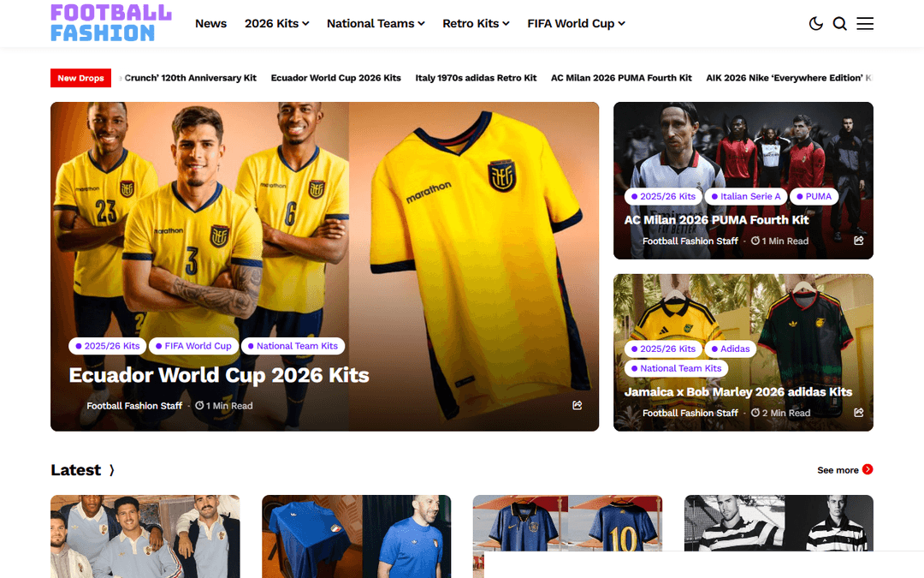Expand the Retro Kits dropdown
Screen dimensions: 924x578
477,24
